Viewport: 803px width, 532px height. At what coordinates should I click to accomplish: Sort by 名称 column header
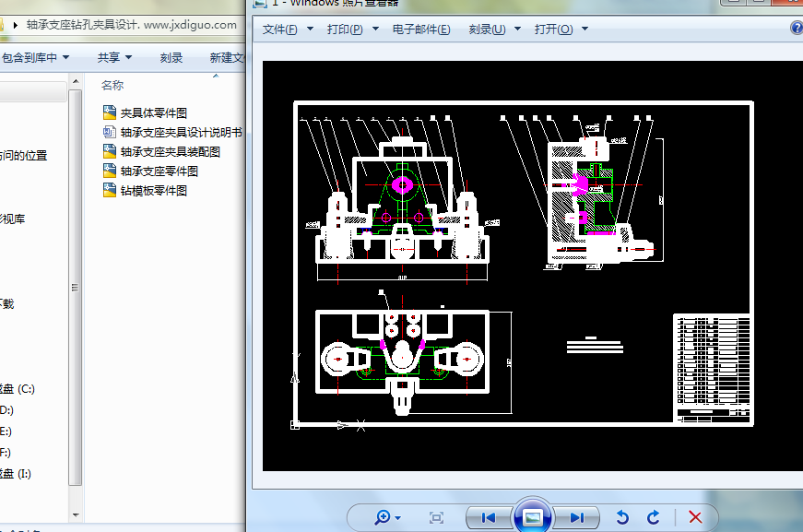[112, 86]
